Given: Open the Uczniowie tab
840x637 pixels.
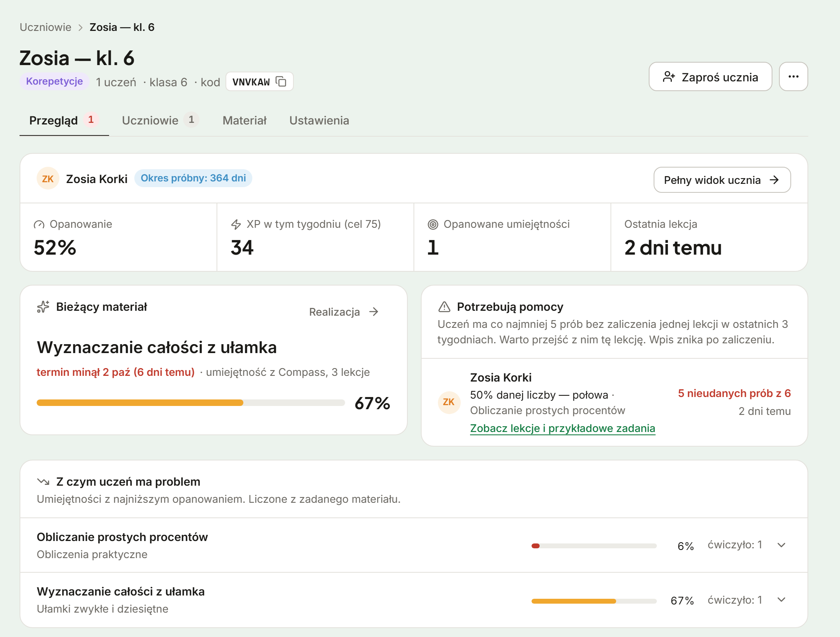Looking at the screenshot, I should pyautogui.click(x=160, y=120).
